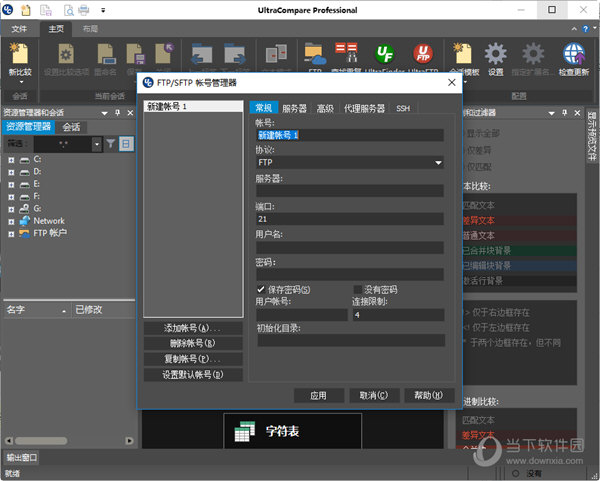The width and height of the screenshot is (600, 481).
Task: Click the 已编辑块背景 blue color entry
Action: click(x=519, y=266)
